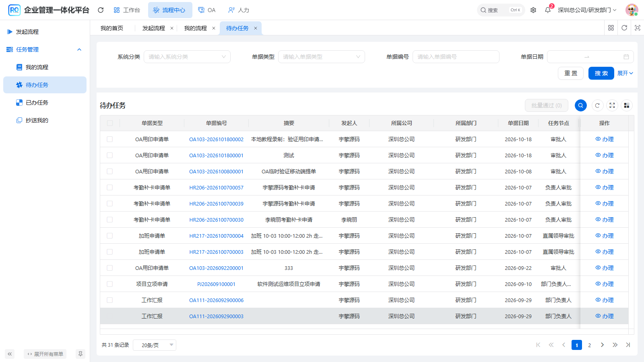
Task: Toggle fullscreen content icon
Action: [638, 28]
